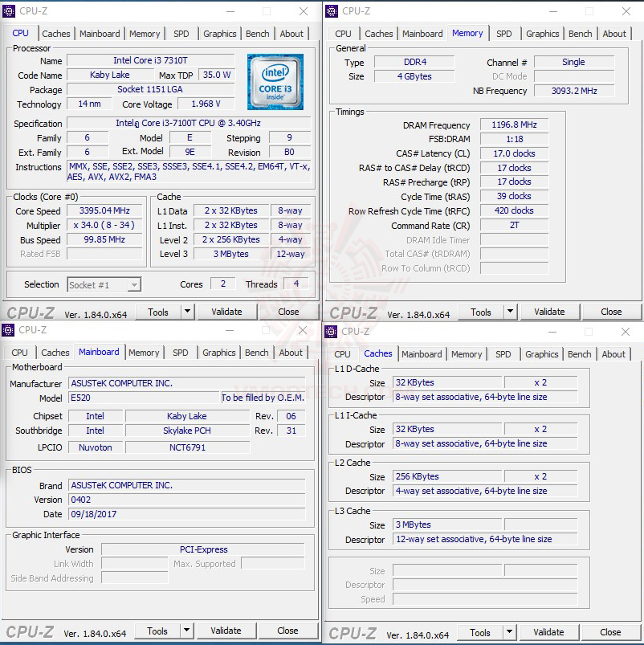Click the Southbridge value Skylake PCH
Screen dimensions: 644x645
pyautogui.click(x=188, y=431)
